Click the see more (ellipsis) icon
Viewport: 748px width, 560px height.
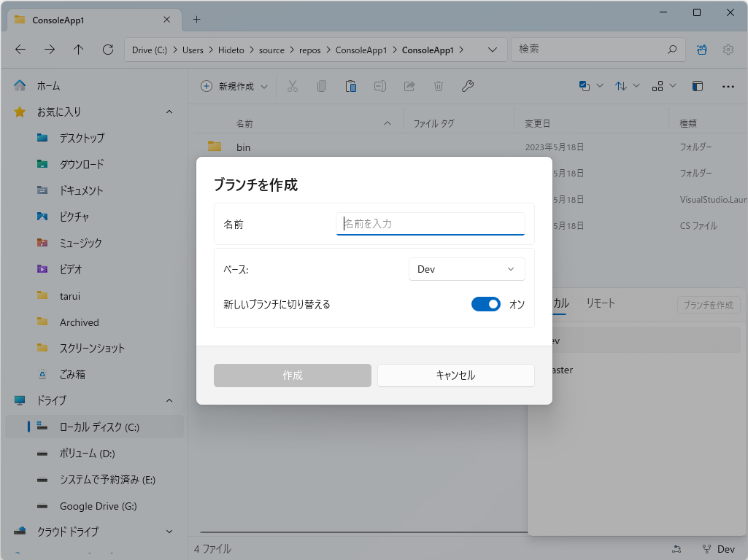[728, 86]
